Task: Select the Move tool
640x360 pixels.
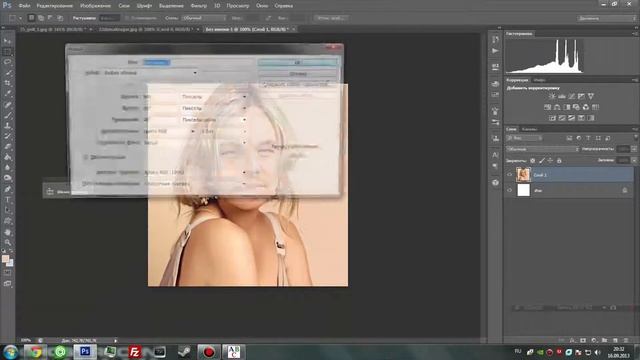Action: [x=7, y=41]
